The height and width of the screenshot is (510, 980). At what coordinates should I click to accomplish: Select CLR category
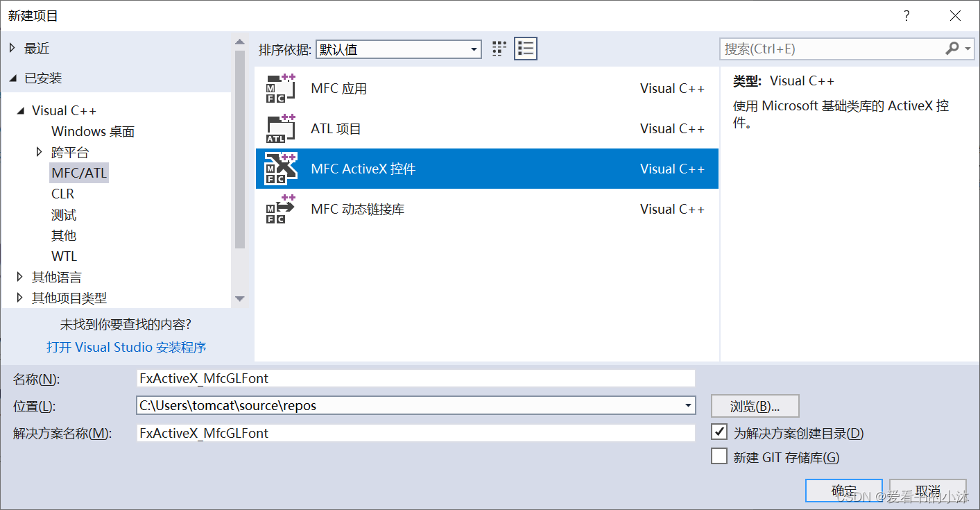coord(62,194)
